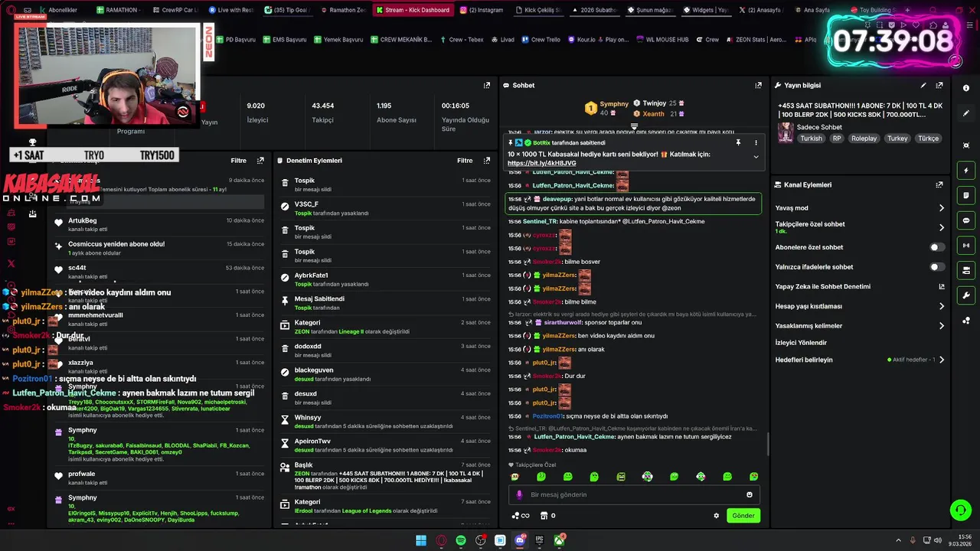Switch to the Live with Restream tab

point(230,10)
